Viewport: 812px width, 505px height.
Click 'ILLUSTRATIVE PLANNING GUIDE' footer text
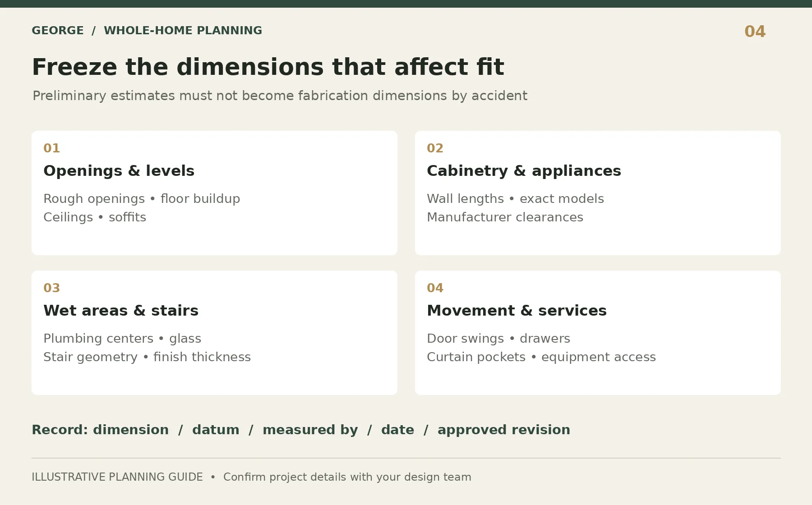117,477
